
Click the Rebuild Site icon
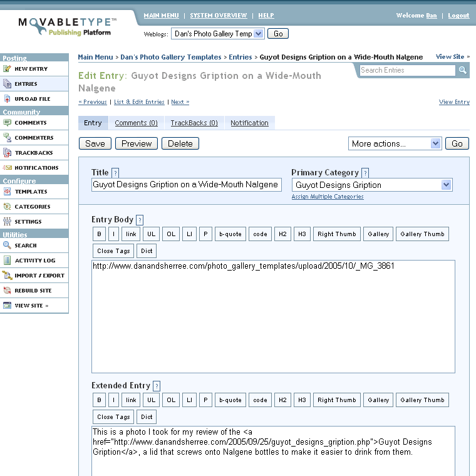coord(7,290)
